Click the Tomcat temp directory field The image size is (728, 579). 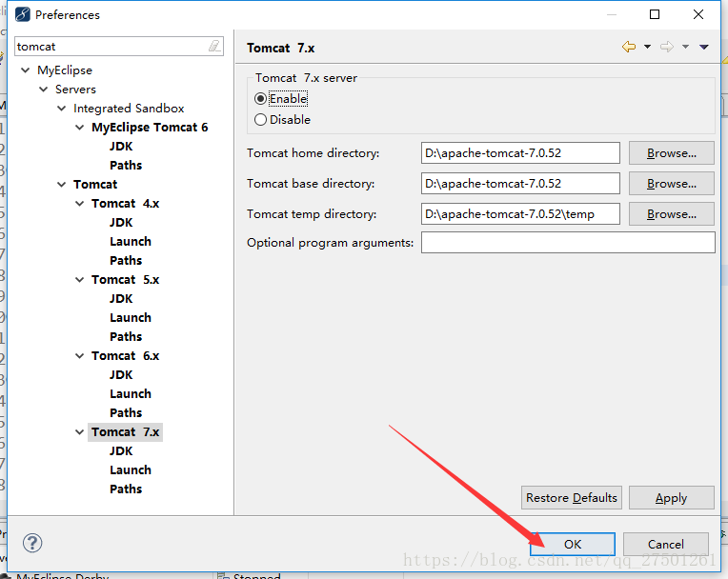(x=520, y=214)
